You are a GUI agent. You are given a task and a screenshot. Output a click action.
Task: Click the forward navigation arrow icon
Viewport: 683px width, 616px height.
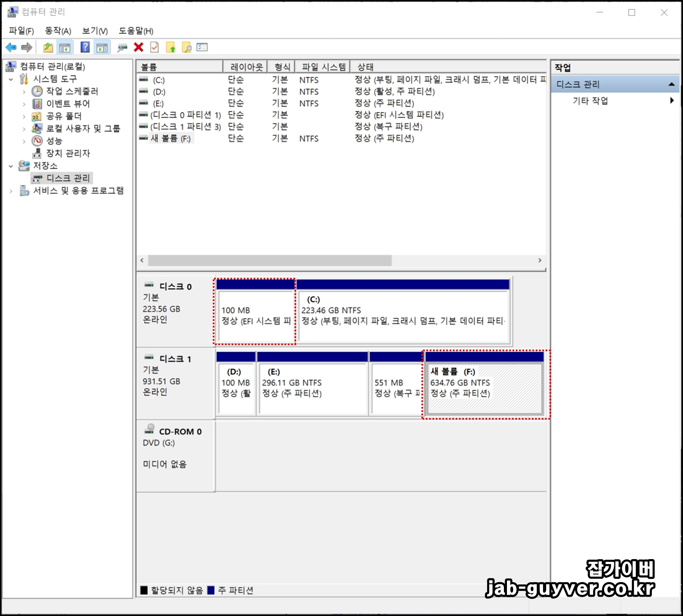coord(27,47)
